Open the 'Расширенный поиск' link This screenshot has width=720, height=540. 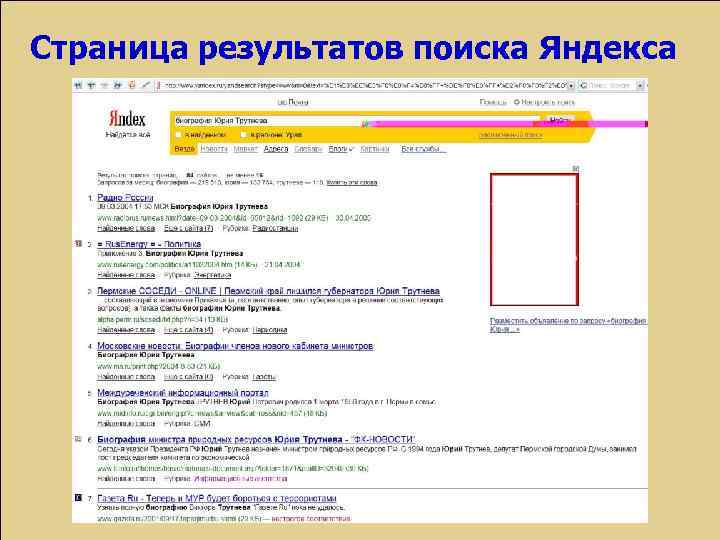[x=511, y=135]
